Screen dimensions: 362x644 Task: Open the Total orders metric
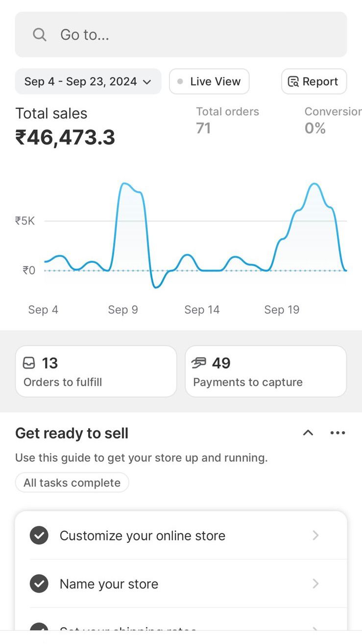click(x=227, y=121)
